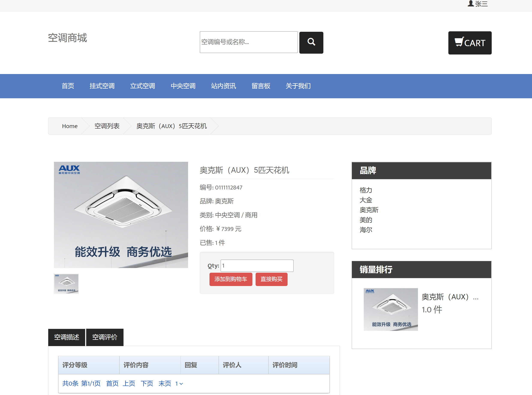Open 空调列表 from the breadcrumb
Viewport: 532px width, 395px height.
tap(107, 126)
